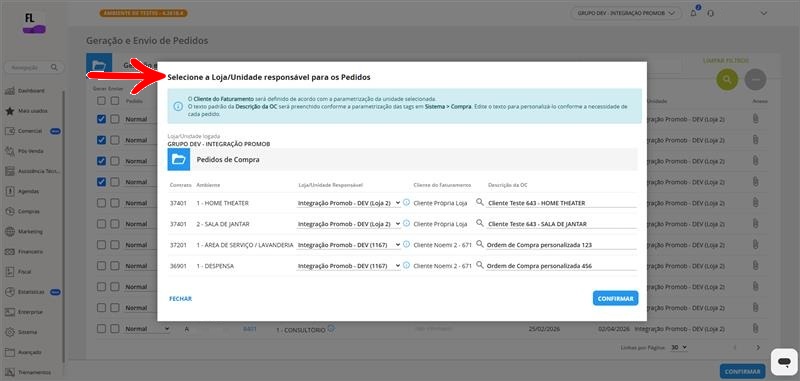This screenshot has width=800, height=381.
Task: Click the green search filter button
Action: [727, 80]
